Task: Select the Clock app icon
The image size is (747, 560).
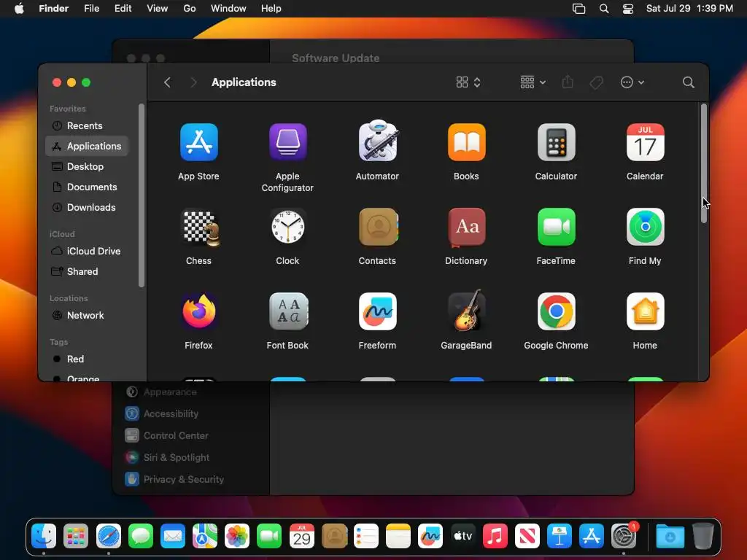Action: click(287, 227)
